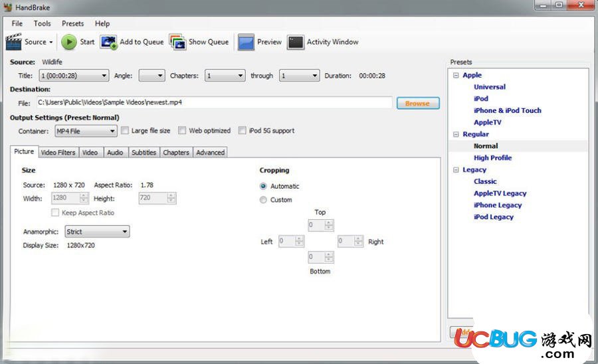Collapse the Regular presets group
Screen dimensions: 598x364
click(456, 134)
